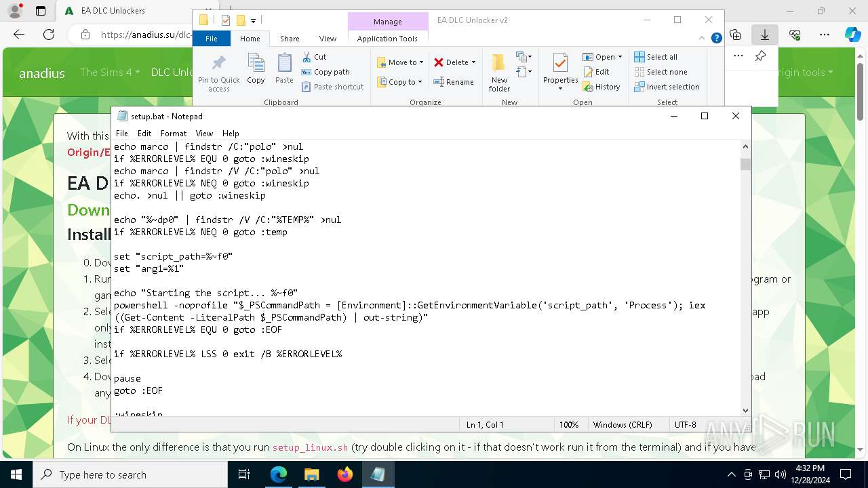
Task: Open the Copy to dropdown
Action: point(399,82)
